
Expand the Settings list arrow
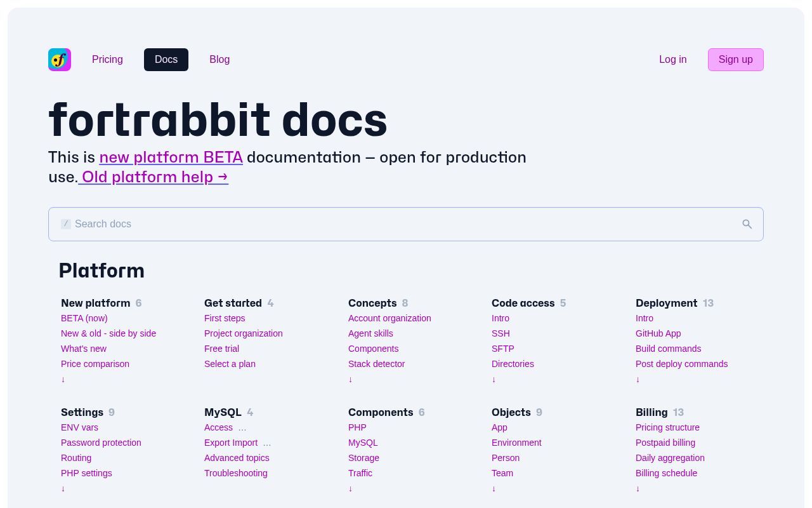[63, 488]
